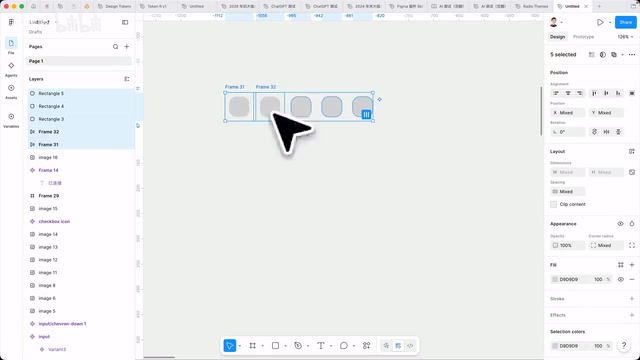The height and width of the screenshot is (360, 640).
Task: Collapse all layers using Layers header icon
Action: [x=127, y=79]
